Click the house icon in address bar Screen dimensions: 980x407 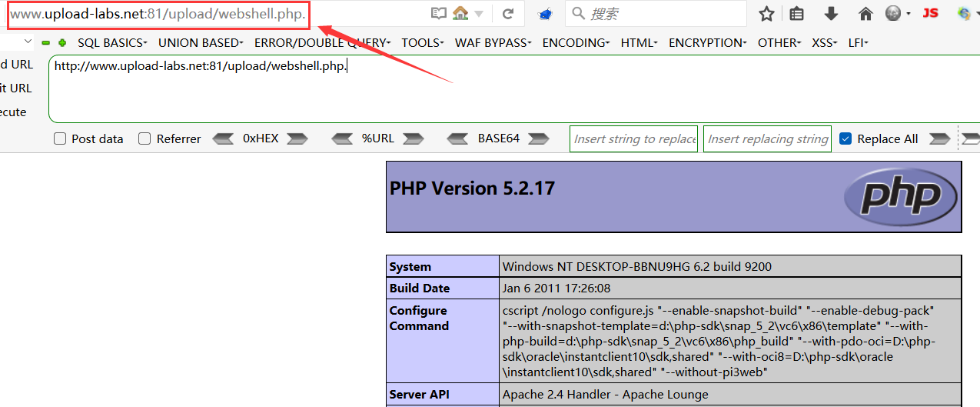[460, 13]
